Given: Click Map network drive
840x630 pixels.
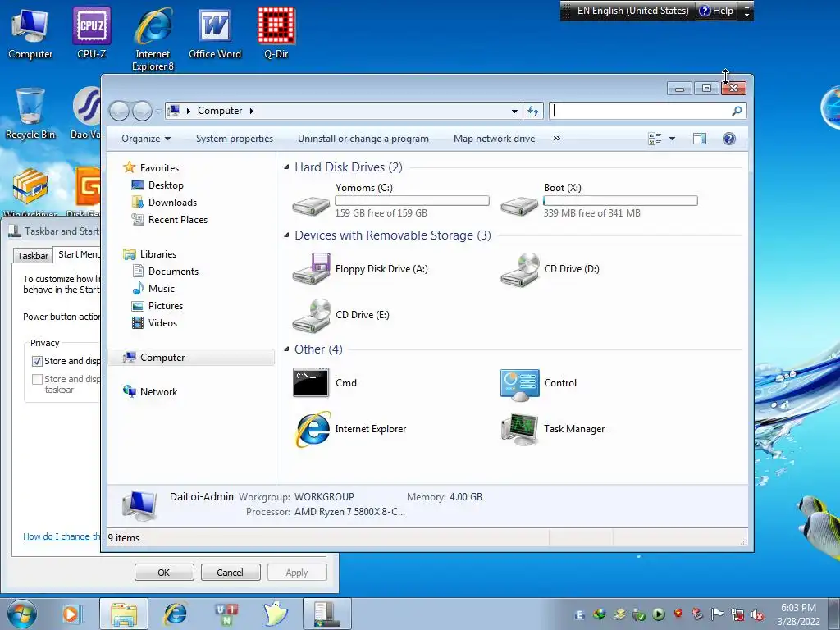Looking at the screenshot, I should pos(494,139).
